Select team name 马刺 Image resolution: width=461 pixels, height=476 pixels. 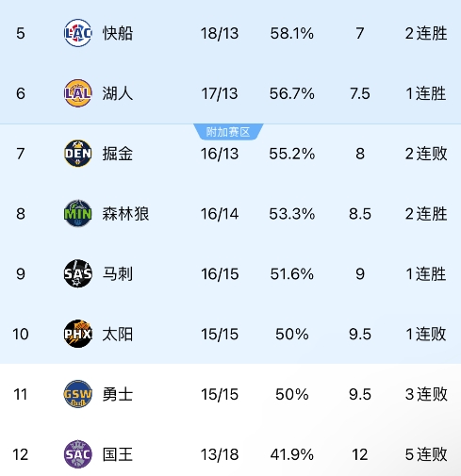click(x=118, y=274)
